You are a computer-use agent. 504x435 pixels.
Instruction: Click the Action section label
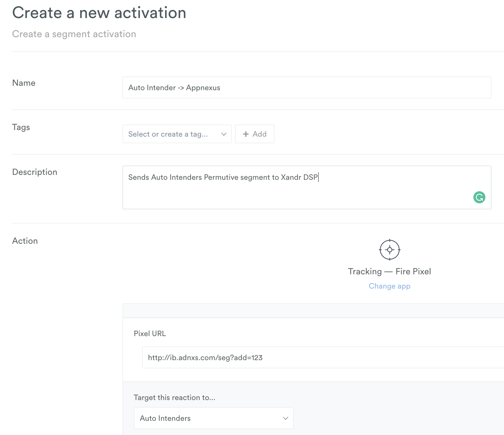click(25, 241)
